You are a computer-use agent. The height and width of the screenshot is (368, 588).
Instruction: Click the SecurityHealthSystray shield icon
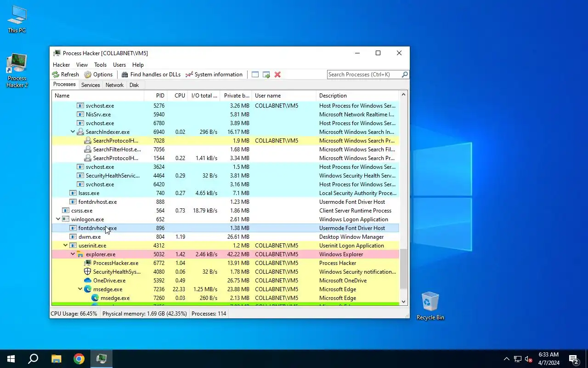coord(88,272)
